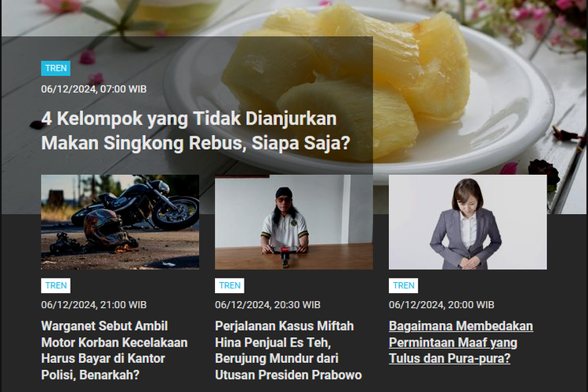Open 'Perjalanan Kasus Miftah Hina Penjual Es Teh' article
This screenshot has height=392, width=588.
click(x=289, y=350)
